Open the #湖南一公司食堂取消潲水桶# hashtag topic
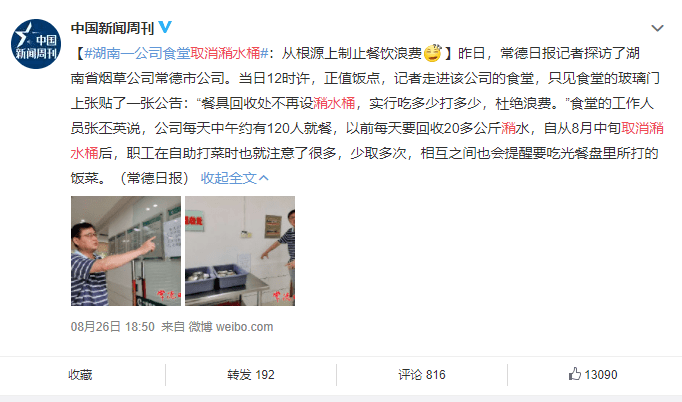Screen dimensions: 682x402 [176, 53]
